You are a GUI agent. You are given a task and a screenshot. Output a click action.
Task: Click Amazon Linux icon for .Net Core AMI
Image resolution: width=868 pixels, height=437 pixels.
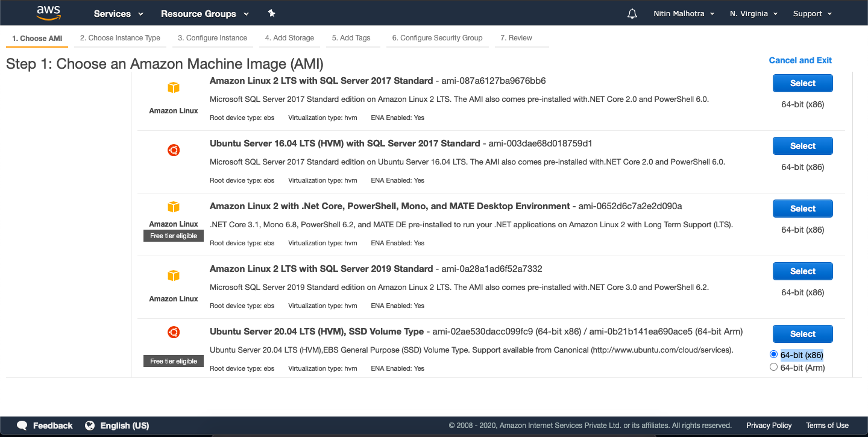174,207
